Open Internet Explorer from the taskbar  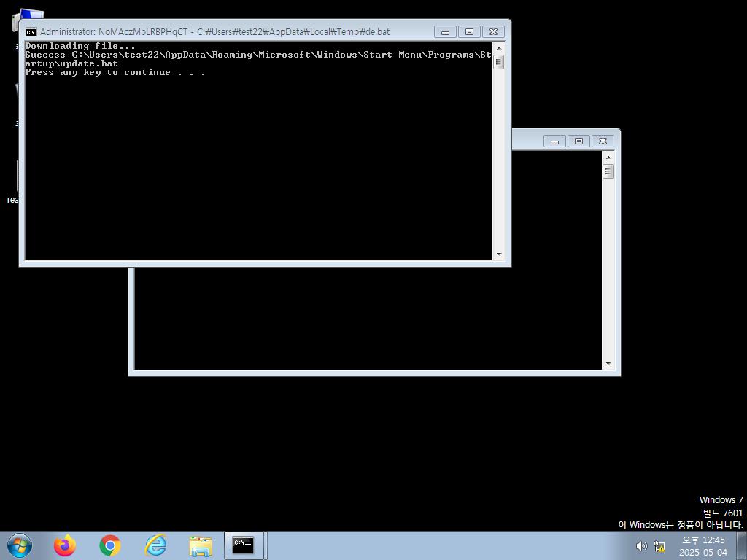[x=156, y=545]
